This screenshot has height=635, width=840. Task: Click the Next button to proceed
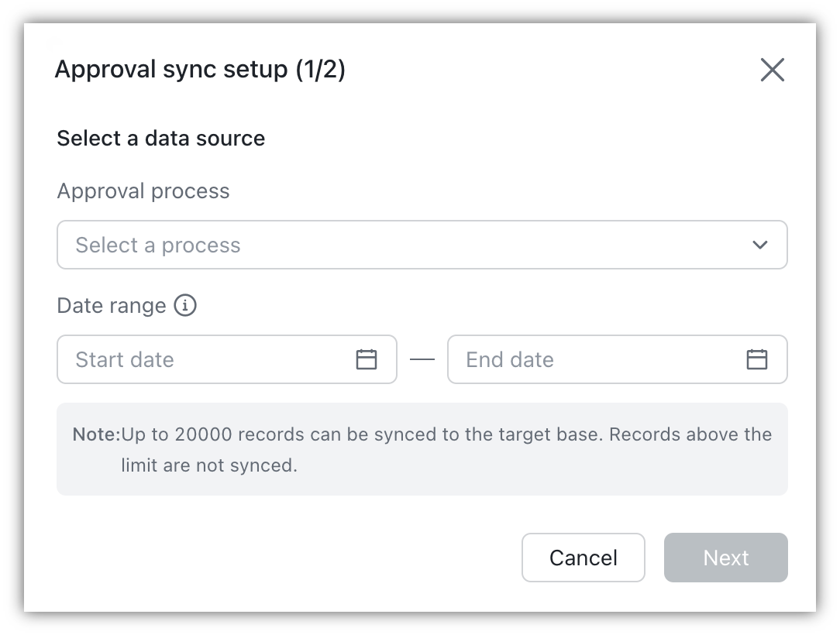point(725,557)
